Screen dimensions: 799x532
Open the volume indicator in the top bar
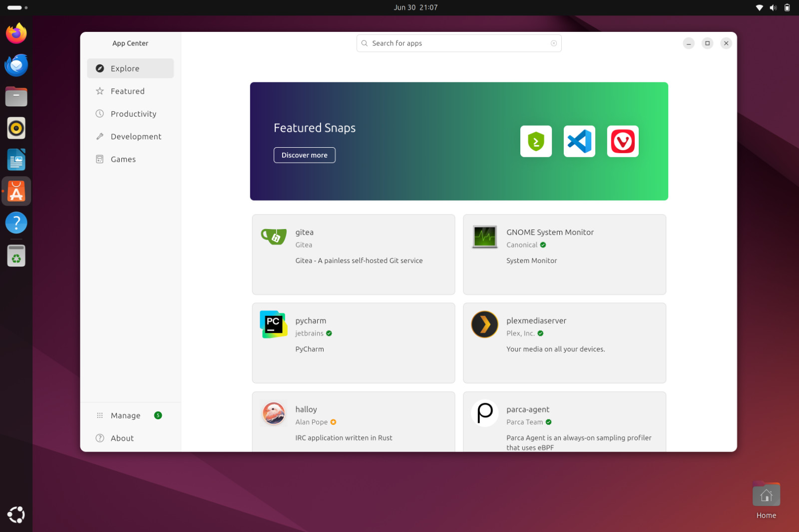(773, 7)
